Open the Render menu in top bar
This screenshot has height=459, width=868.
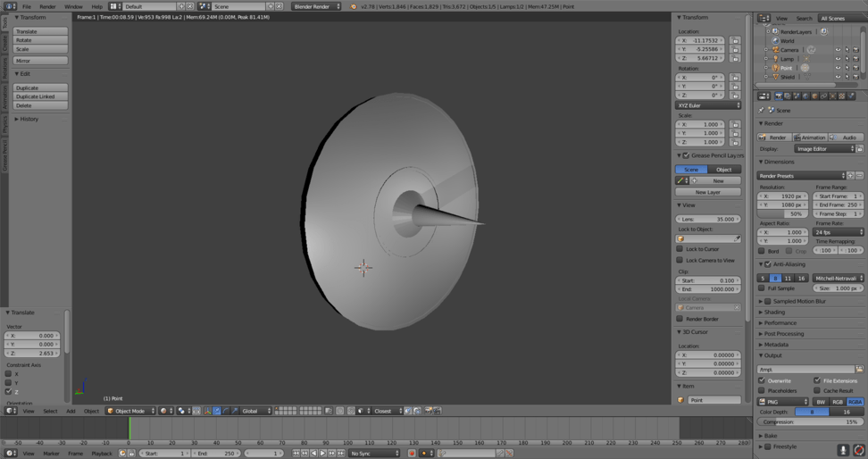(47, 6)
